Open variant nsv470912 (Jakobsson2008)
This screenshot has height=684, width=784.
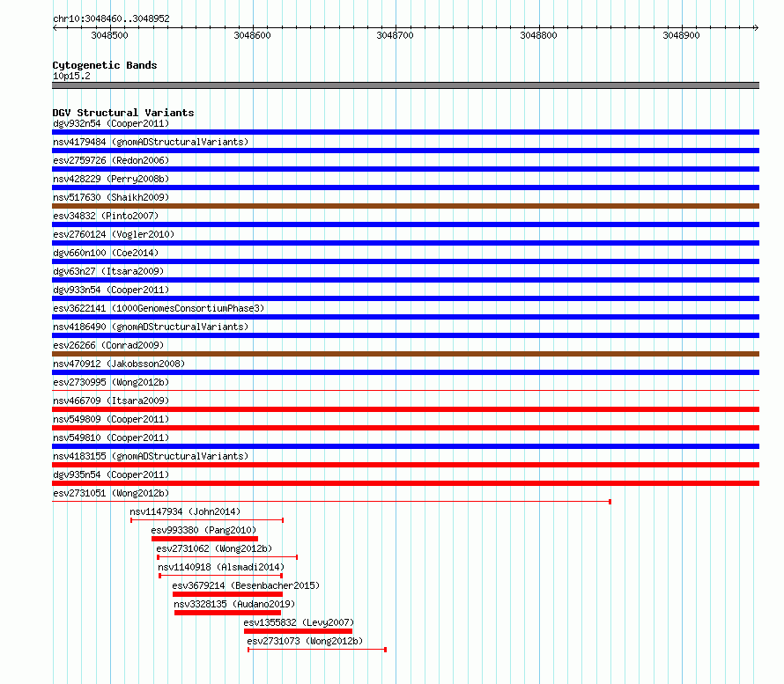coord(119,364)
